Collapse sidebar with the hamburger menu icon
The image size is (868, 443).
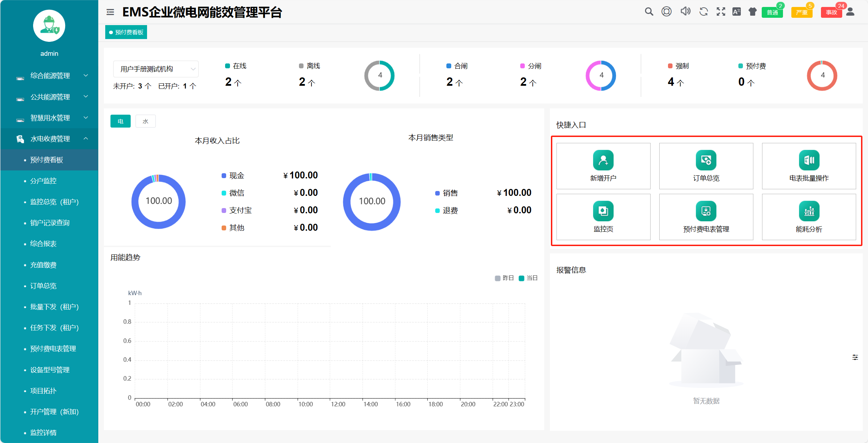point(110,12)
